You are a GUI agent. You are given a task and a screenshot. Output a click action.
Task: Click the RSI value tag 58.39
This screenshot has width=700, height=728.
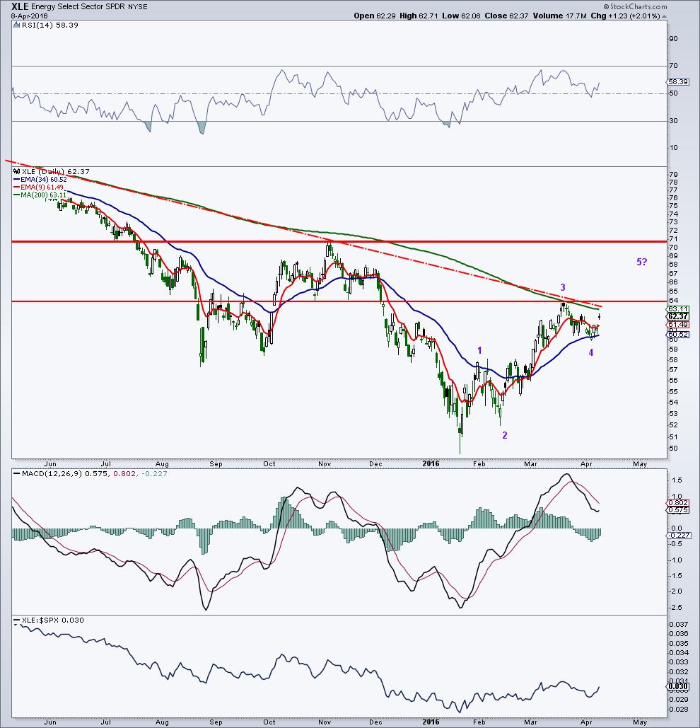click(x=678, y=82)
